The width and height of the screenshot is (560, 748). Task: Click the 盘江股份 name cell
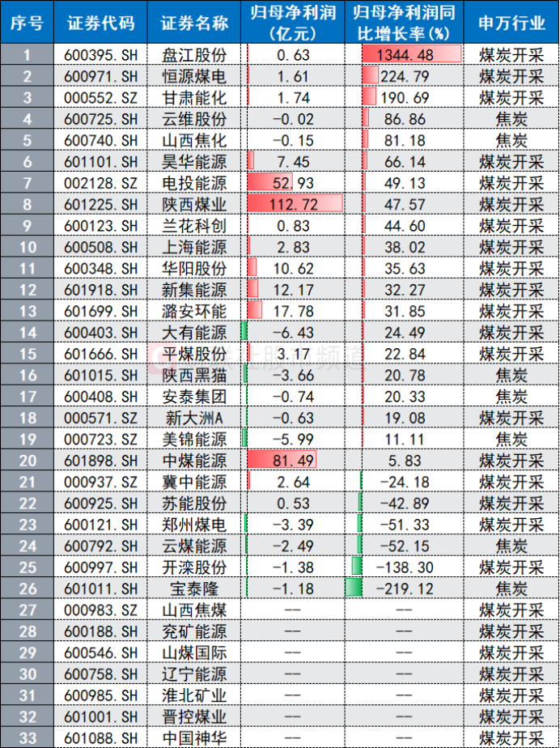click(193, 54)
